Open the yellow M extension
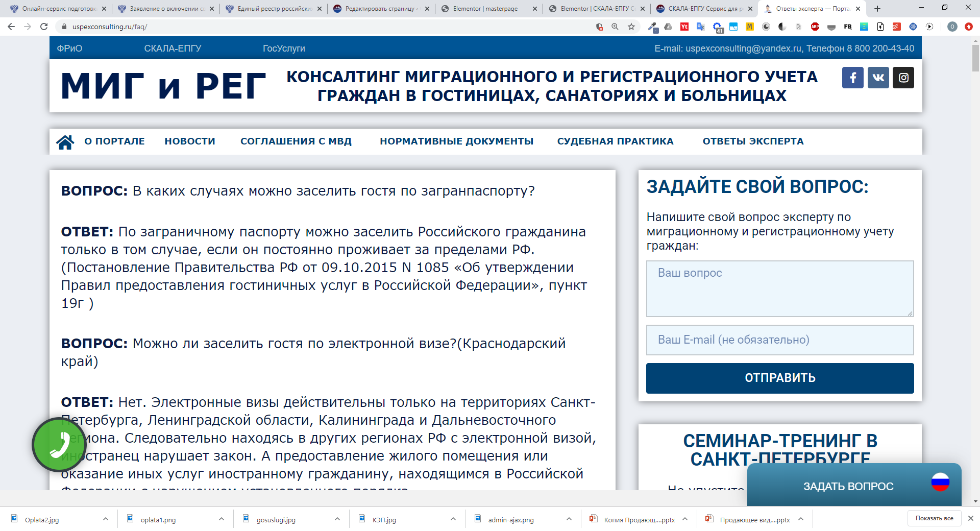 click(750, 27)
